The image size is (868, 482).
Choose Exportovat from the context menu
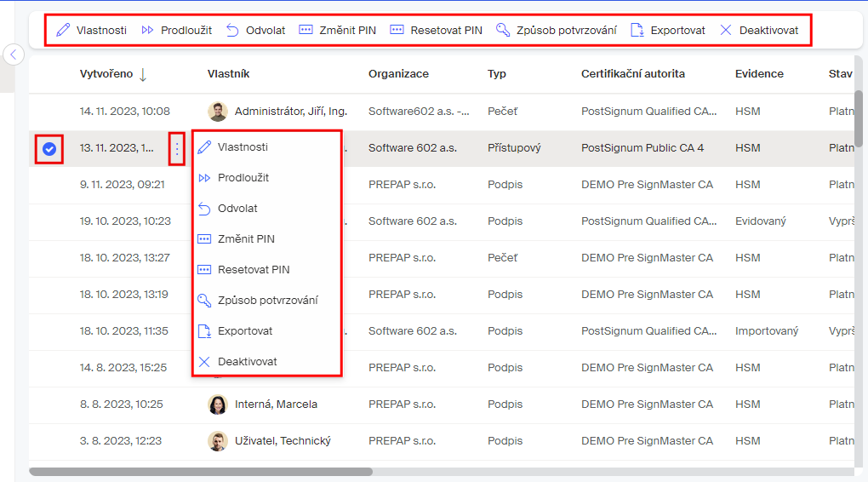pos(245,331)
